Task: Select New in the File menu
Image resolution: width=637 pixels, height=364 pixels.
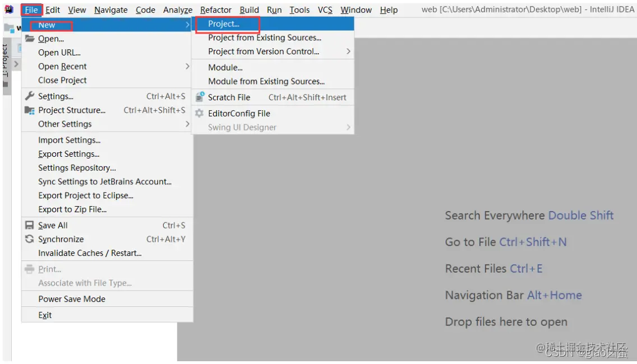Action: [x=107, y=25]
